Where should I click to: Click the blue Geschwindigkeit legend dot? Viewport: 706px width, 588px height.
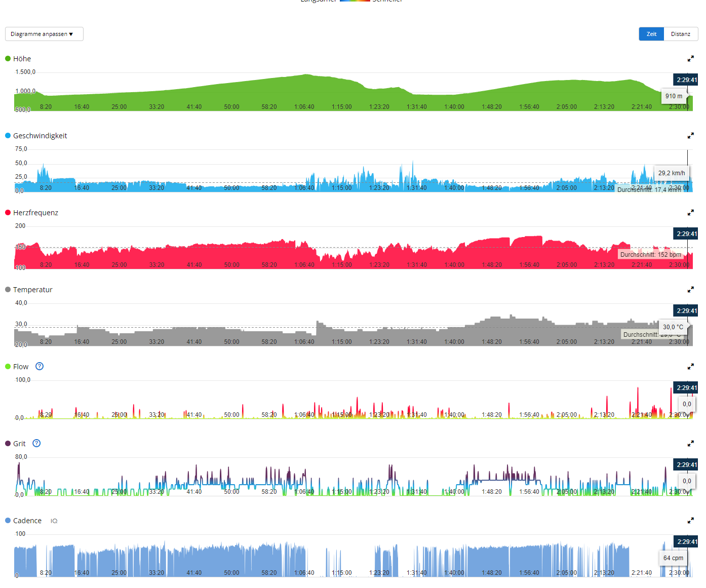(x=8, y=136)
